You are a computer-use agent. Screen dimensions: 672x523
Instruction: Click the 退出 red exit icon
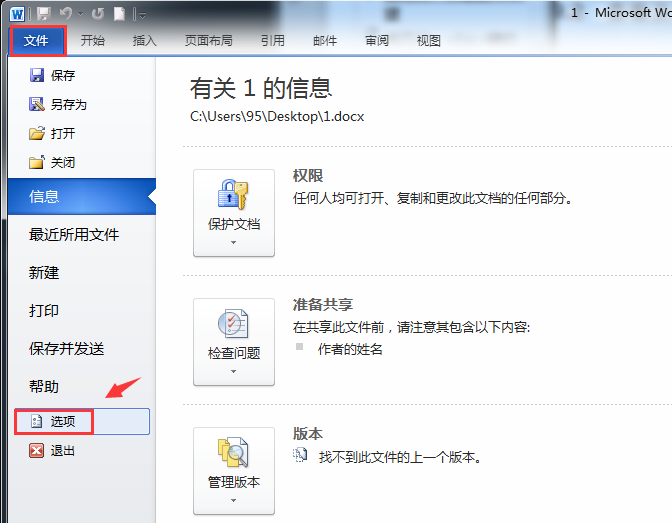point(36,451)
